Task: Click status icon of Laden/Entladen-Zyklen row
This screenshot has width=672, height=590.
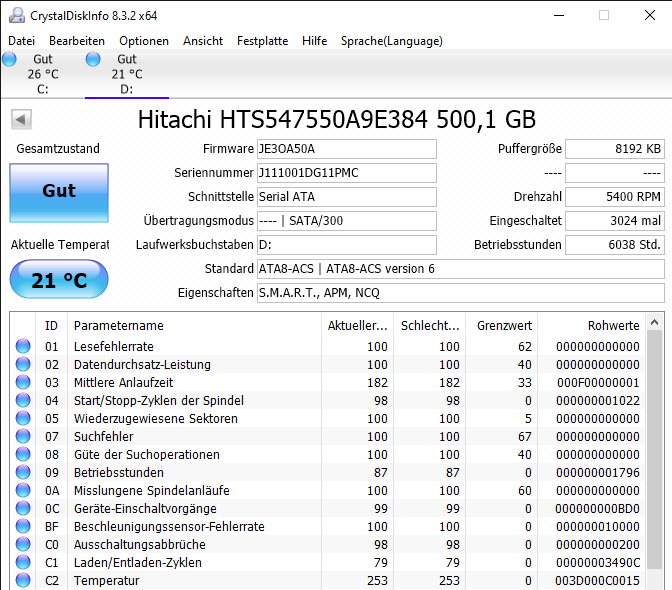Action: pos(23,562)
